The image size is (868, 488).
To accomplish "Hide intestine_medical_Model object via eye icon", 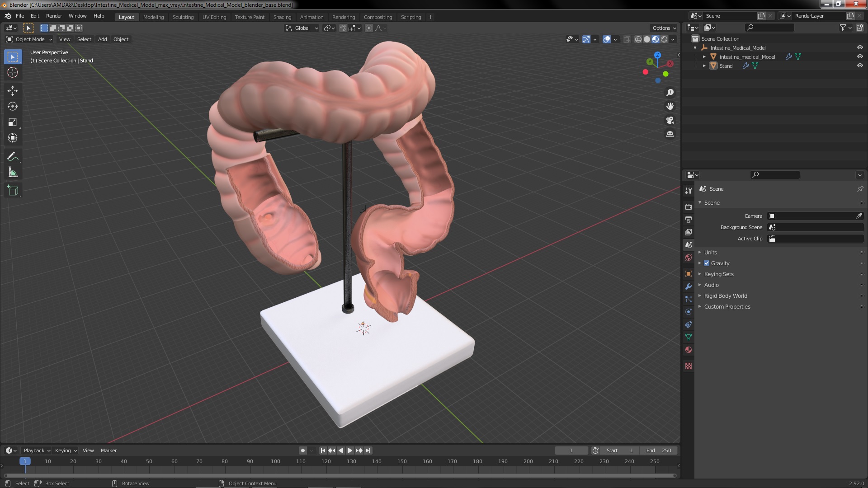I will coord(860,56).
